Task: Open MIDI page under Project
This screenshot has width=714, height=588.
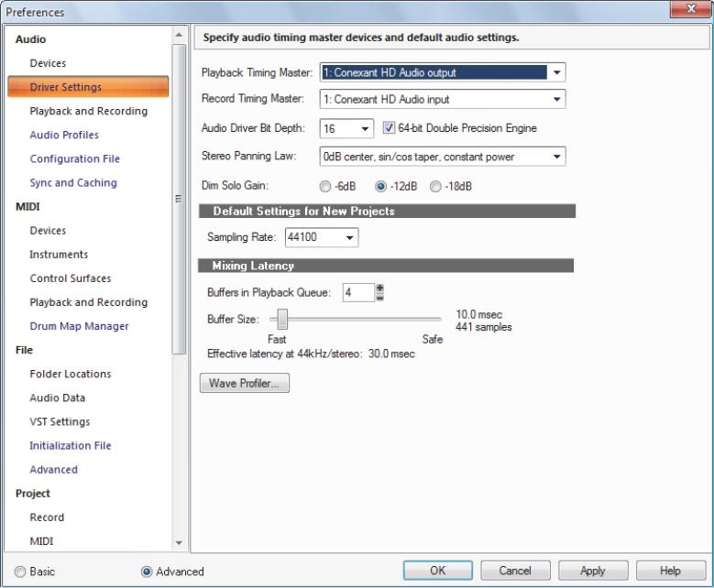Action: (x=41, y=541)
